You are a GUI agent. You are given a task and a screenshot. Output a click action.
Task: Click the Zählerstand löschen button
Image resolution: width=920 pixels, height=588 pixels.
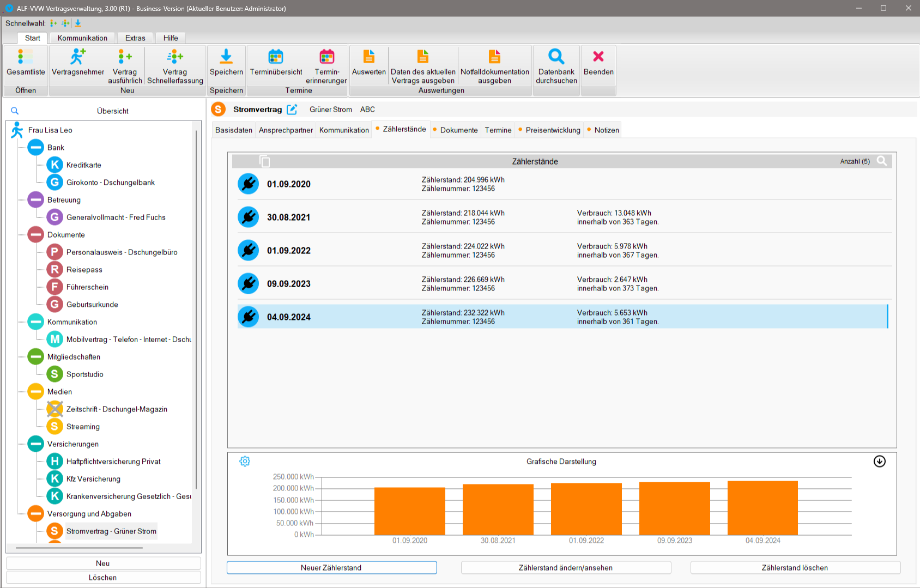point(795,568)
